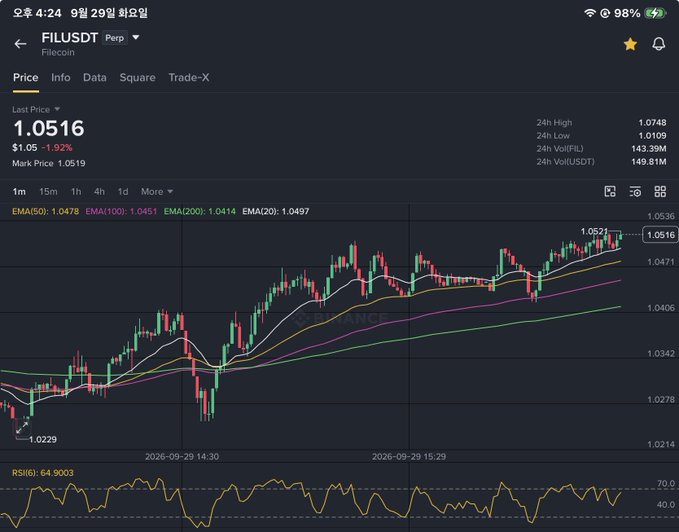Click the EMA(50): 1.0478 indicator label
Screen dimensions: 679x532
[x=45, y=211]
